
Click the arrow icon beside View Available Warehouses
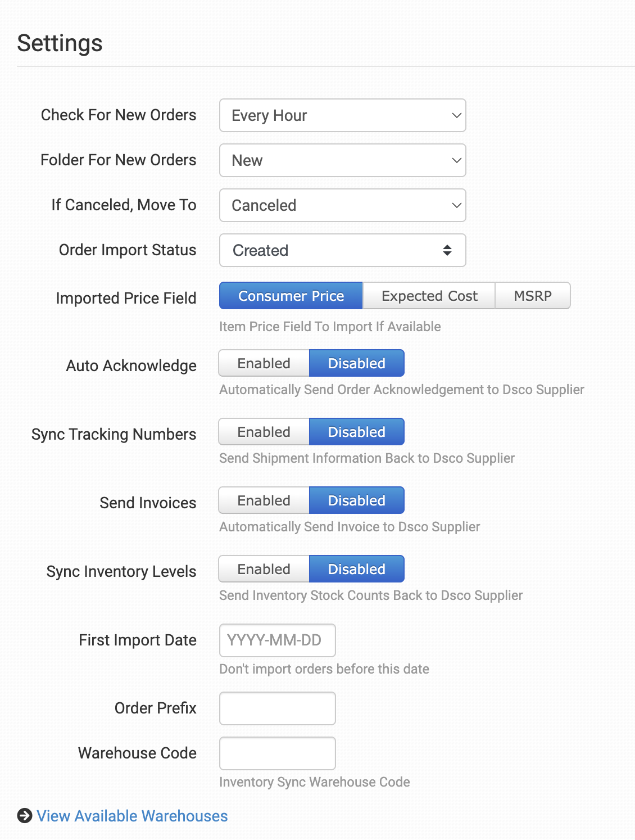click(25, 816)
